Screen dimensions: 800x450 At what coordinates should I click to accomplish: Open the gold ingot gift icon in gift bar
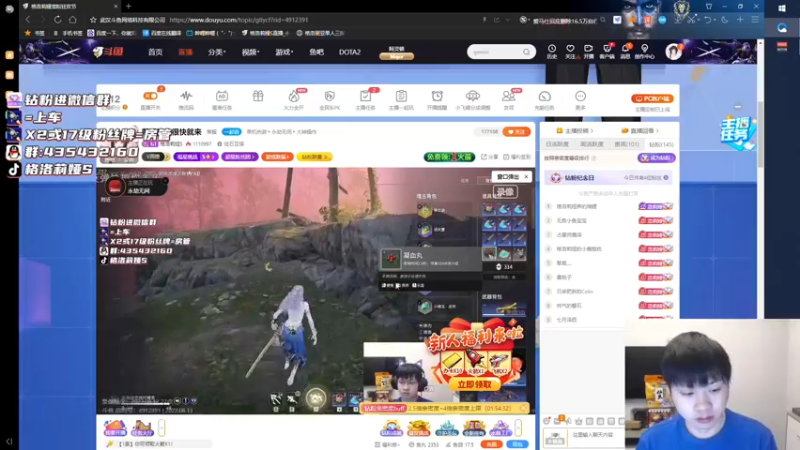(x=418, y=428)
